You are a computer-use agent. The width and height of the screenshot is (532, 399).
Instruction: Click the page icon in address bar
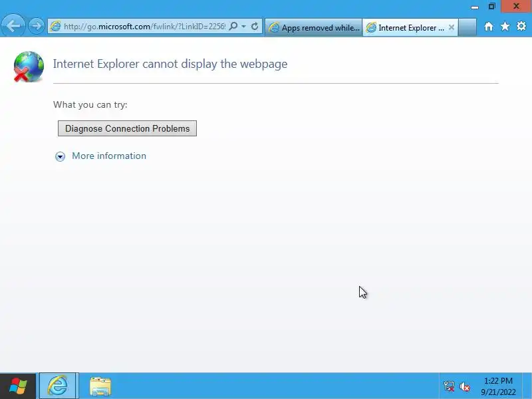(55, 26)
